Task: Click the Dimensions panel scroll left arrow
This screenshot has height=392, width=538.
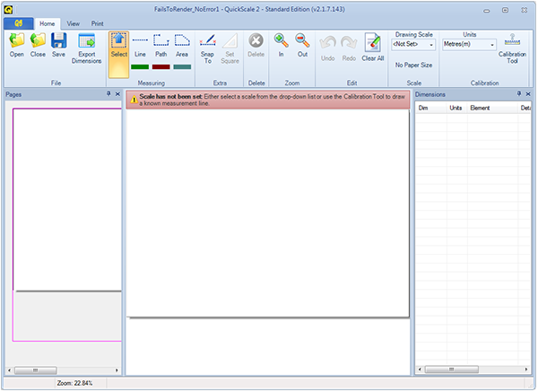Action: (x=420, y=370)
